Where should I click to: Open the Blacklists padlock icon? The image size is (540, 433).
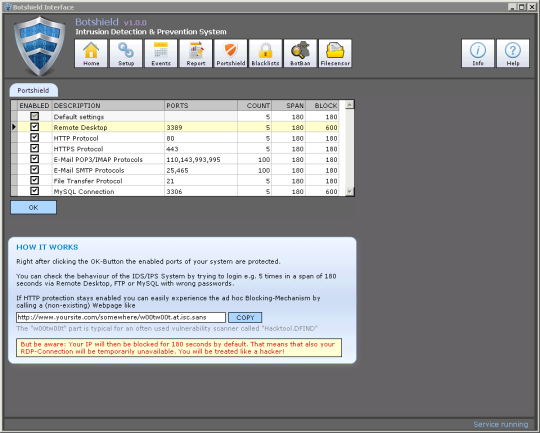pyautogui.click(x=266, y=53)
